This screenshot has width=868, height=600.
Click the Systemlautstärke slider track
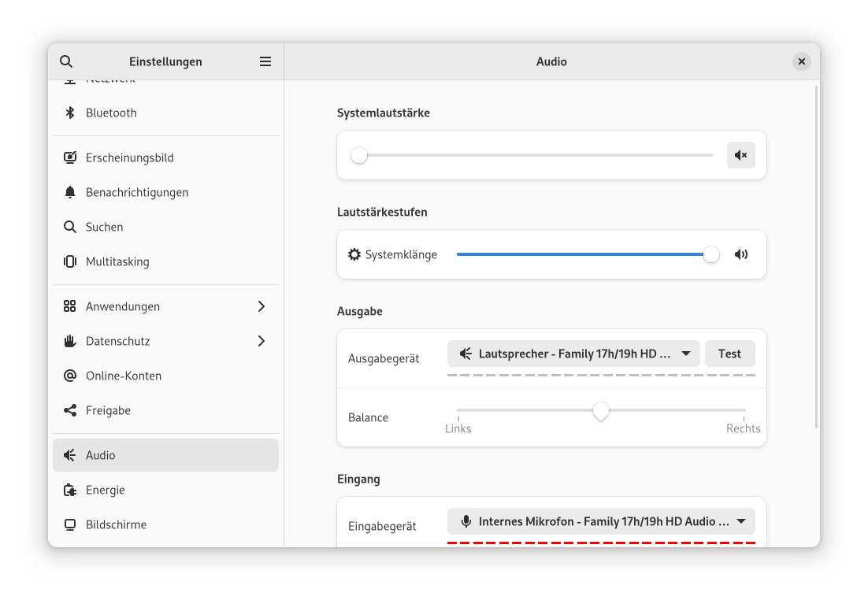(536, 155)
